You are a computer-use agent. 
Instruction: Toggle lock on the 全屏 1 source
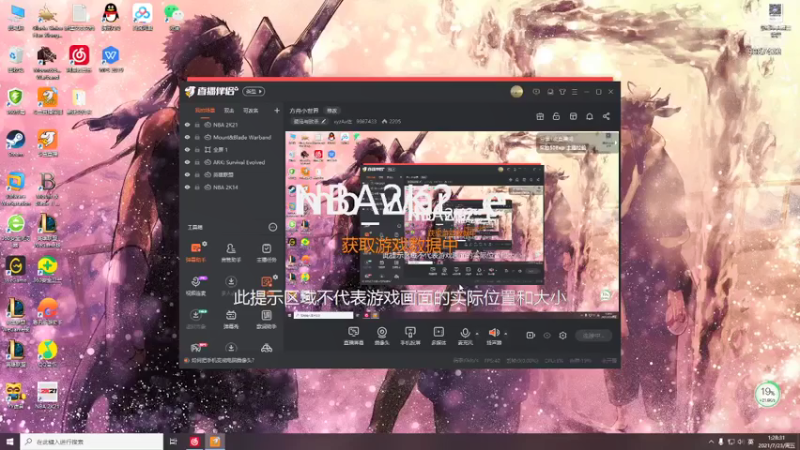pos(197,149)
